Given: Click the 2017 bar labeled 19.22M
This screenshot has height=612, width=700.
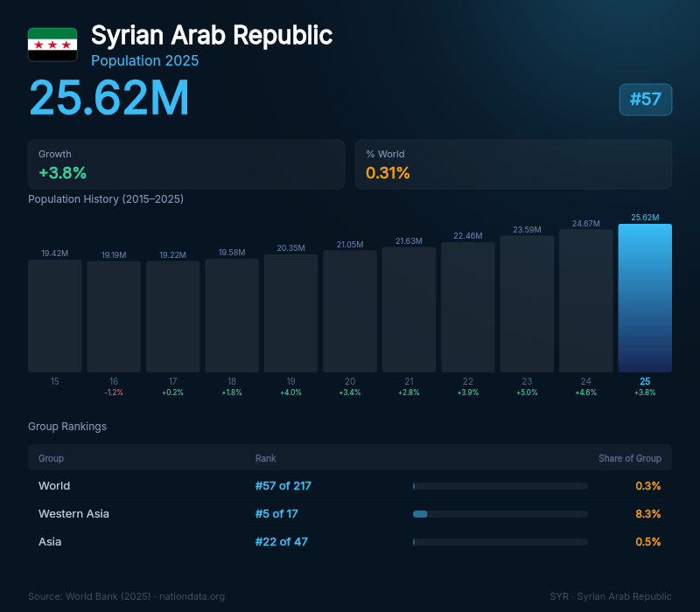Looking at the screenshot, I should [172, 316].
